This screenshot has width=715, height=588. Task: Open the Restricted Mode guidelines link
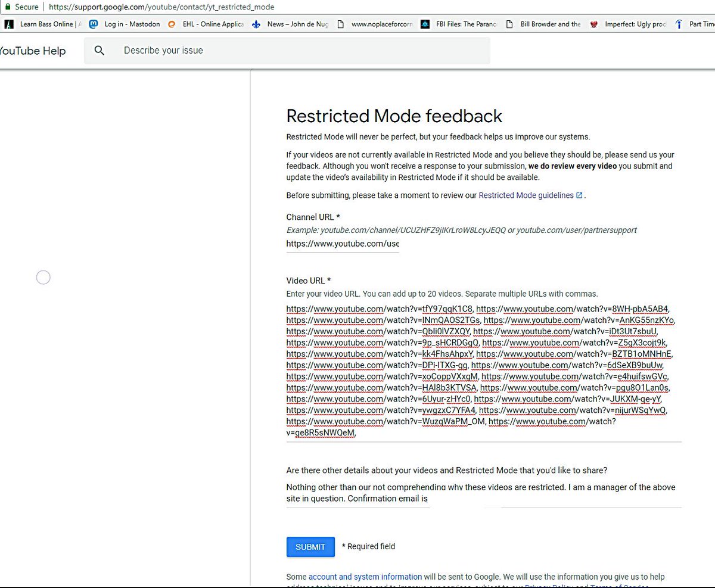pos(526,195)
